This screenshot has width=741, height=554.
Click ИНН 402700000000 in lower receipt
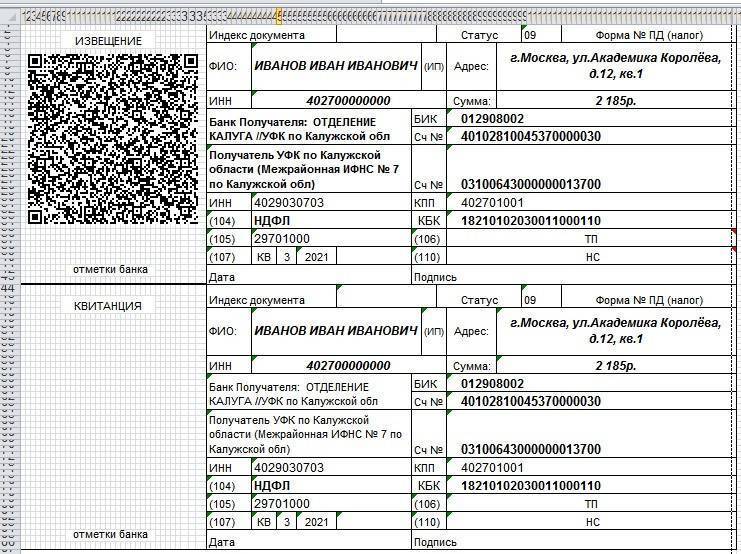tap(348, 366)
